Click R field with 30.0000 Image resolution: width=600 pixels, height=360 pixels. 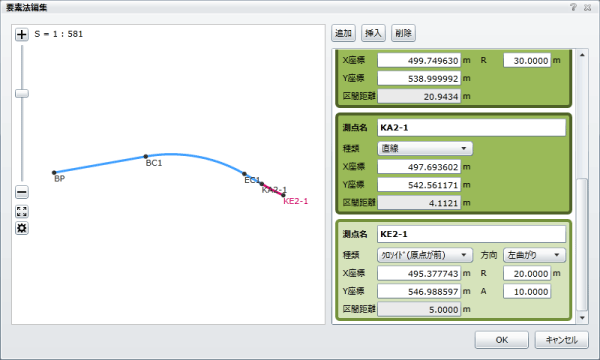click(x=527, y=60)
